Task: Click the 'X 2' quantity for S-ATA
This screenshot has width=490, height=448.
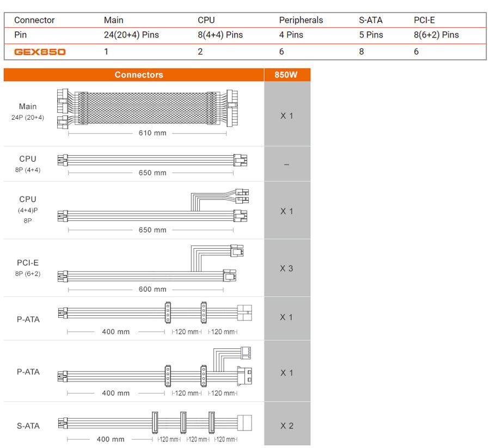Action: pos(287,426)
